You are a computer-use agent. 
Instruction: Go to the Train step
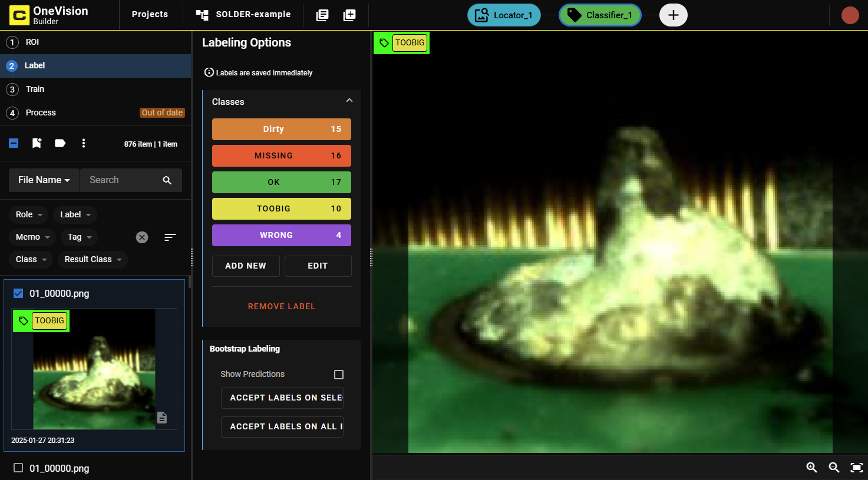[x=35, y=89]
